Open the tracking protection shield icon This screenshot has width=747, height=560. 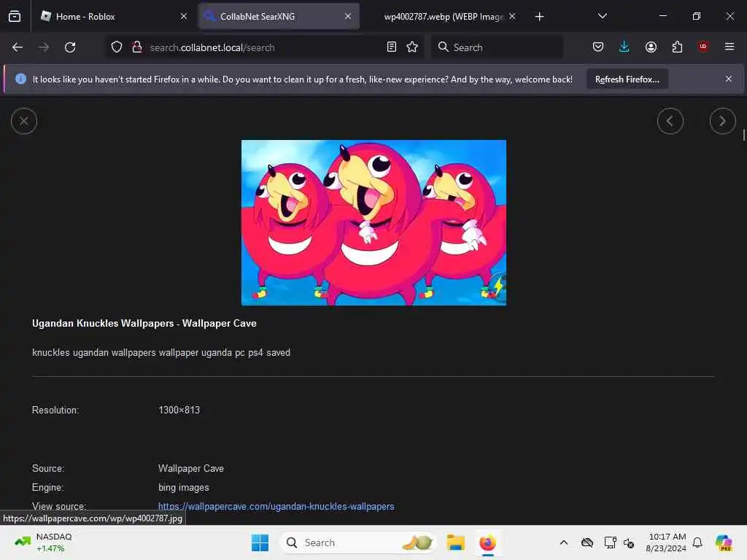[117, 47]
